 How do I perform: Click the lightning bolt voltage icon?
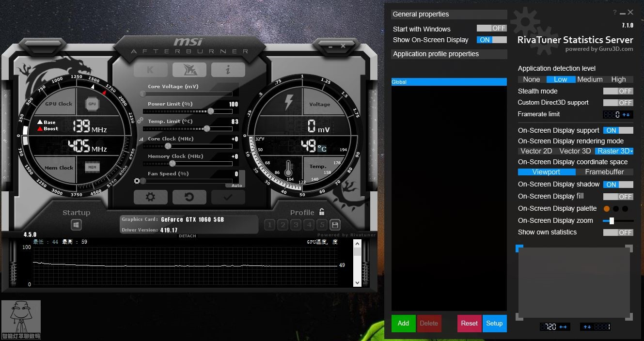point(289,102)
